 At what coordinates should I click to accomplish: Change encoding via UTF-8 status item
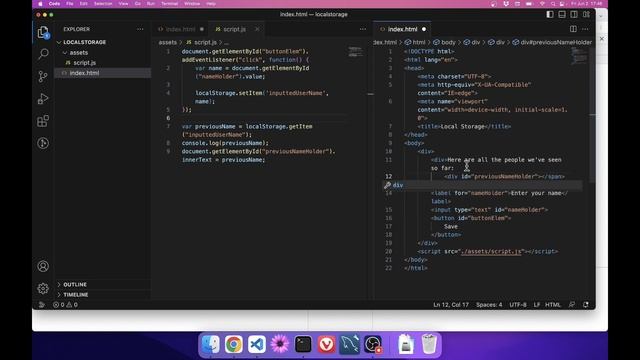click(x=518, y=304)
